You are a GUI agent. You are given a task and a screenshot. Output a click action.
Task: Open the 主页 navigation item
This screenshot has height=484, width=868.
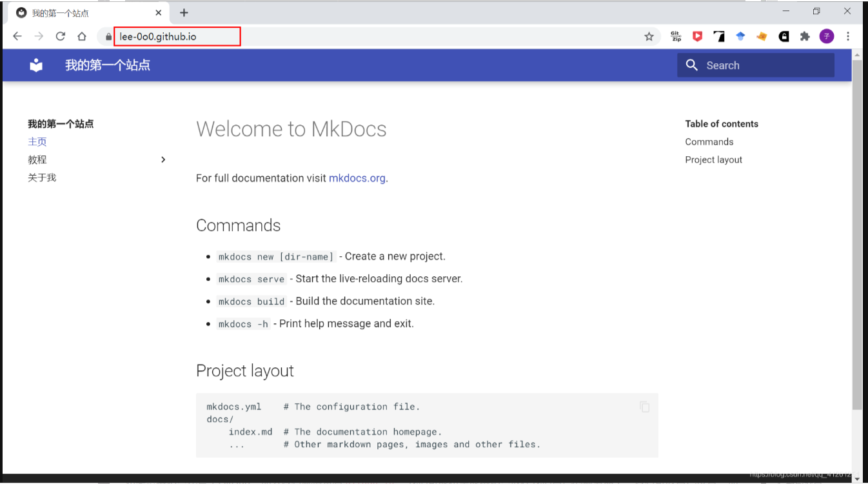click(x=37, y=141)
